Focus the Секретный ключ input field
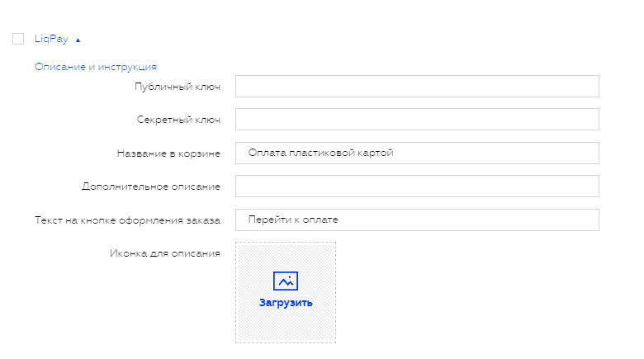The width and height of the screenshot is (644, 359). coord(417,120)
